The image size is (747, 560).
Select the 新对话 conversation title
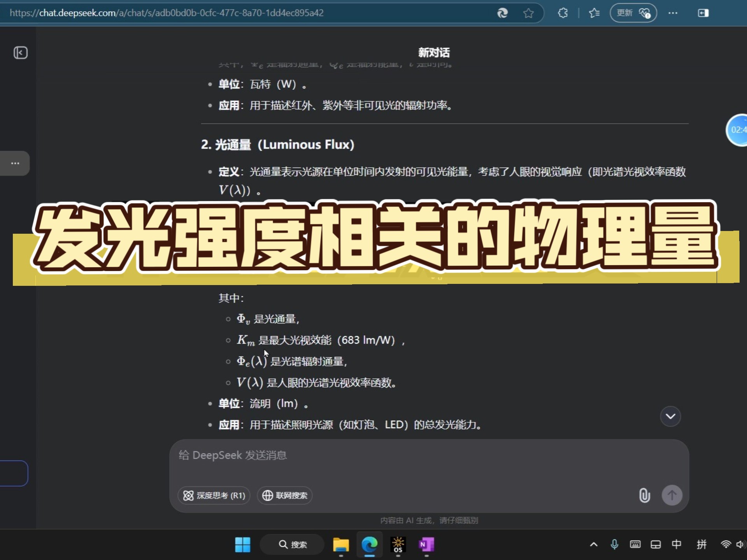(x=433, y=52)
